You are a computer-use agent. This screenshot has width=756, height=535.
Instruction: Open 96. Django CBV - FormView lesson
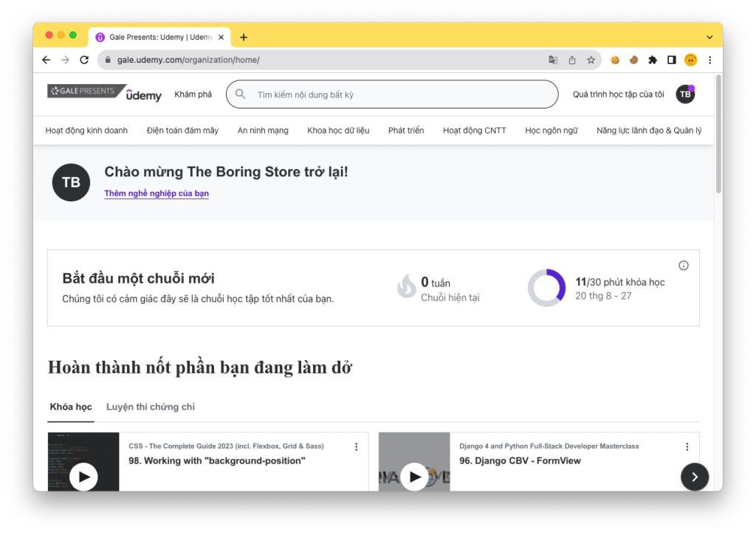pyautogui.click(x=520, y=460)
